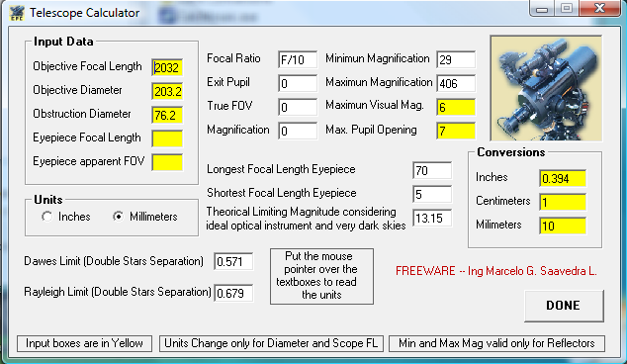Click the Theorical Limiting Magnitude box 13.15

click(x=432, y=218)
